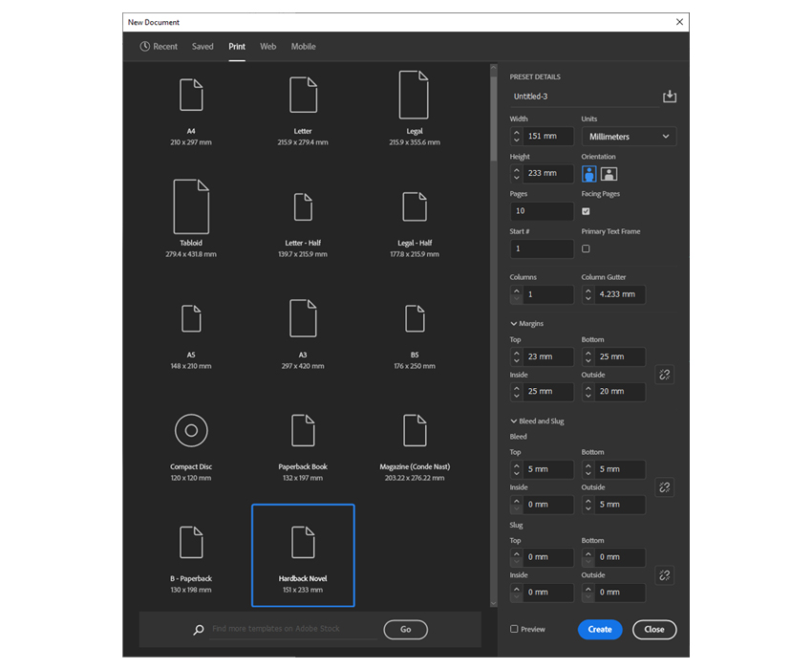Select the A3 page preset
This screenshot has height=669, width=812.
303,318
